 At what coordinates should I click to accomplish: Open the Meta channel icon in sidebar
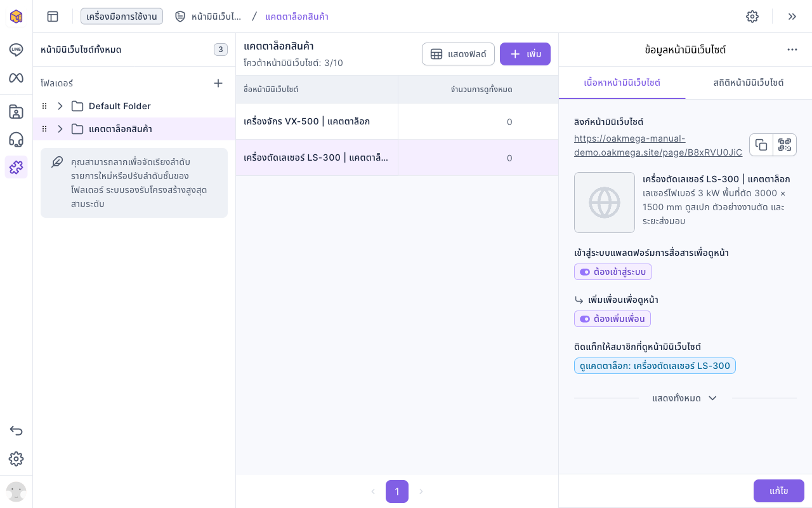16,77
